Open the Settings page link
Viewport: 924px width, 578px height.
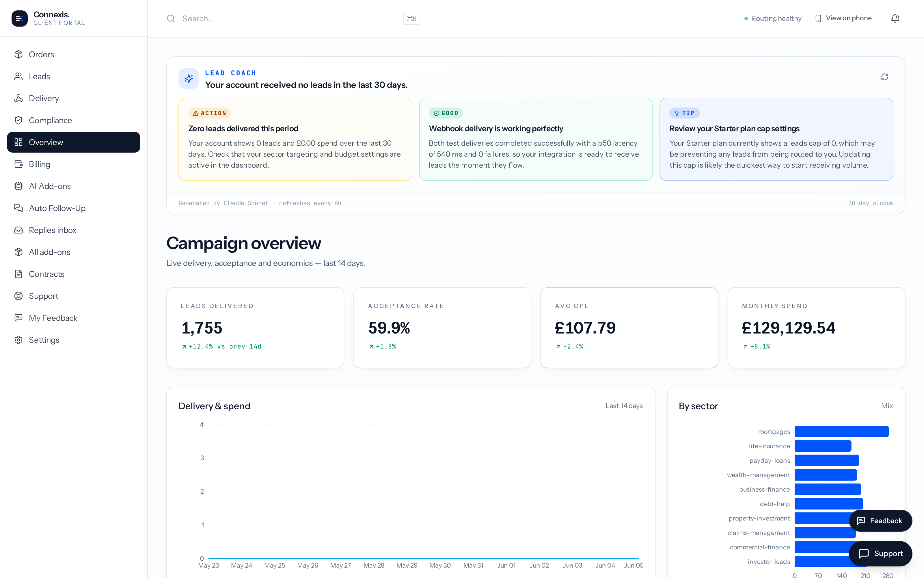click(x=74, y=340)
